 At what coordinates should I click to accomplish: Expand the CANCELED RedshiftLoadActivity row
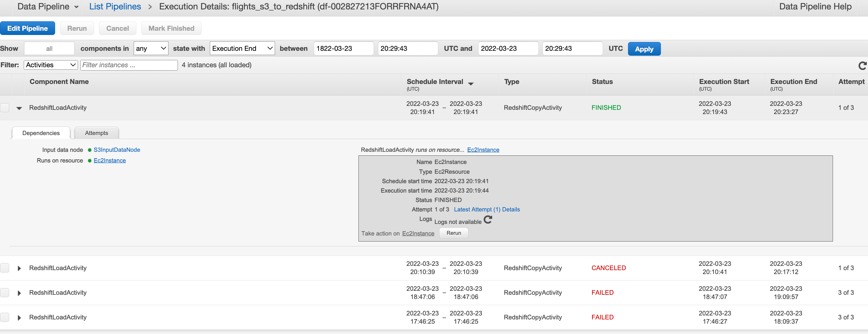tap(19, 268)
